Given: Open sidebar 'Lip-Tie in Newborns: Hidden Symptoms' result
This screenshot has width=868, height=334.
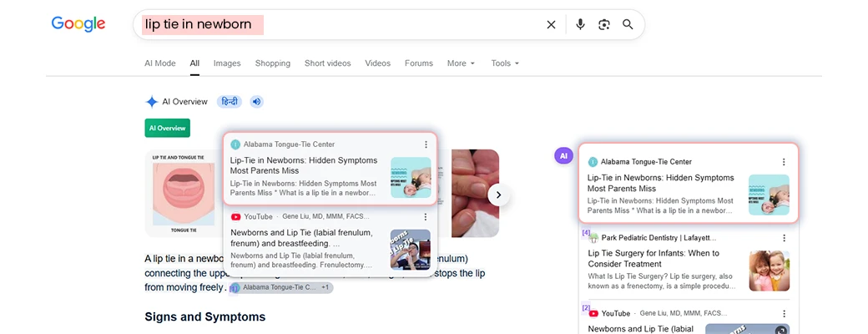Looking at the screenshot, I should (660, 183).
